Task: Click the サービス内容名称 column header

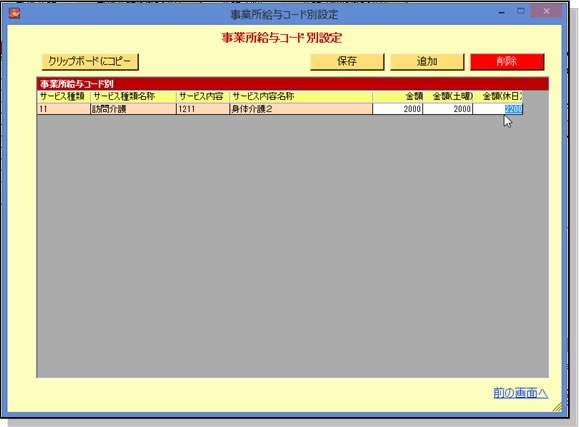Action: [x=301, y=97]
